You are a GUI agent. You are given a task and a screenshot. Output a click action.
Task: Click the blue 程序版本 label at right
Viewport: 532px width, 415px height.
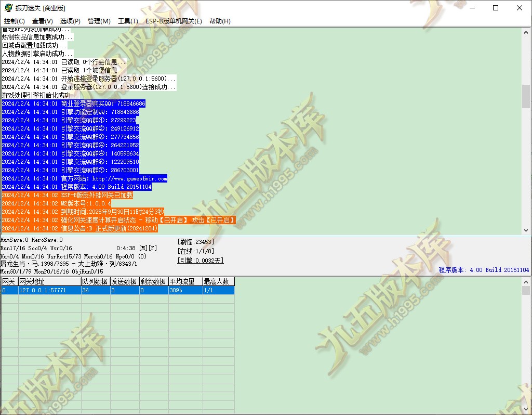pos(484,270)
